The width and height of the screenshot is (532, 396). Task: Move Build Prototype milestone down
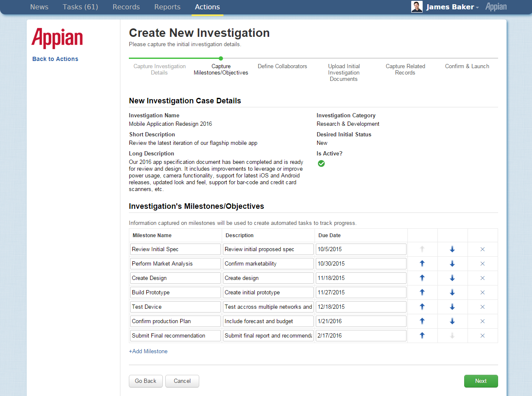452,292
